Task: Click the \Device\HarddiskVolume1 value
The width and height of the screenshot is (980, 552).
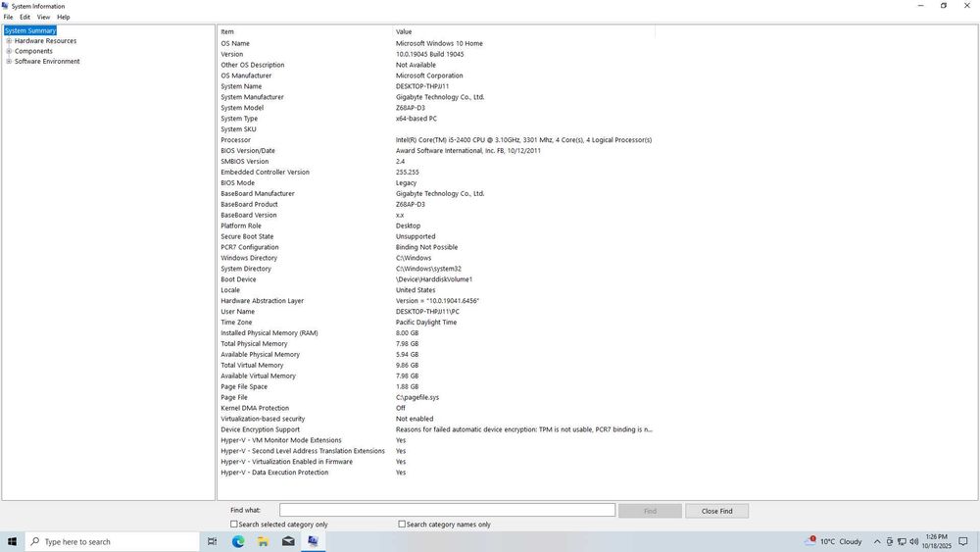Action: [x=434, y=279]
